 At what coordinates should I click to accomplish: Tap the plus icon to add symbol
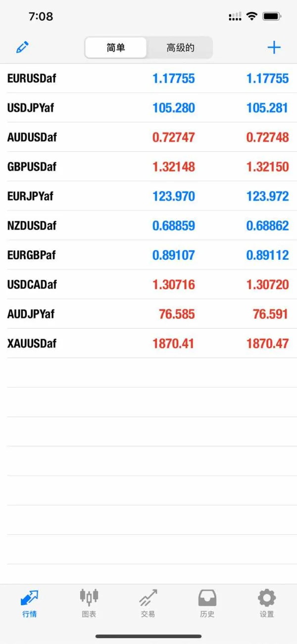tap(274, 48)
